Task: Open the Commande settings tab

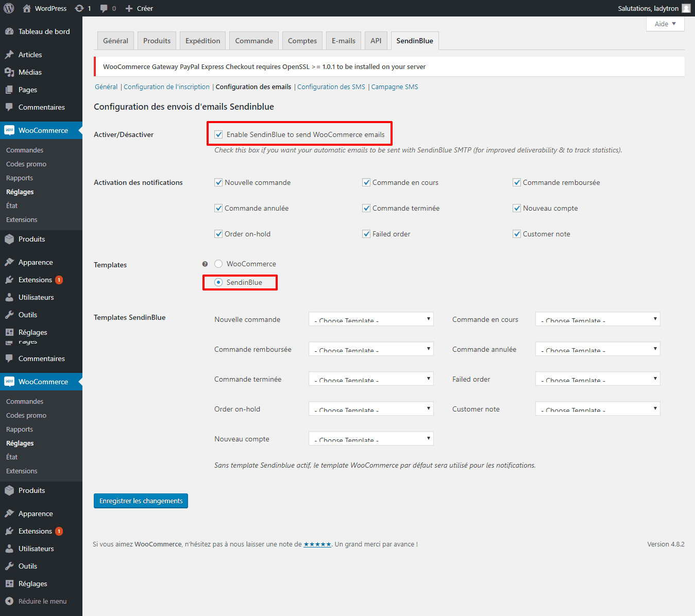Action: click(x=254, y=41)
